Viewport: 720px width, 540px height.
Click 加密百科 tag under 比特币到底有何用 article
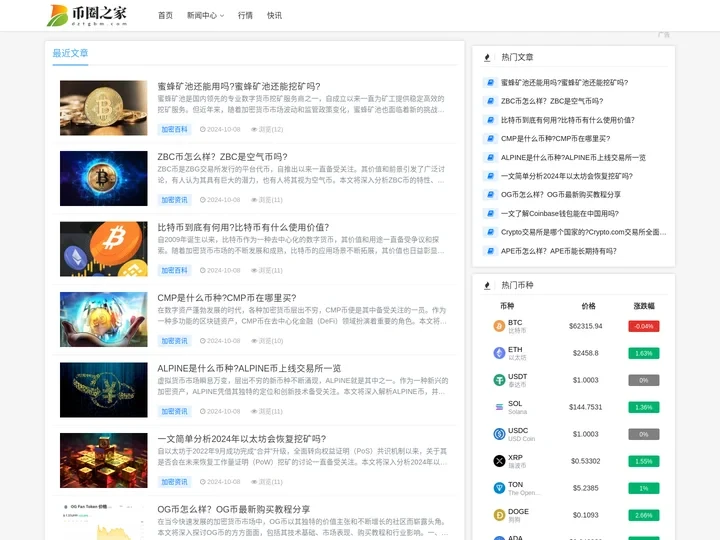[x=174, y=270]
